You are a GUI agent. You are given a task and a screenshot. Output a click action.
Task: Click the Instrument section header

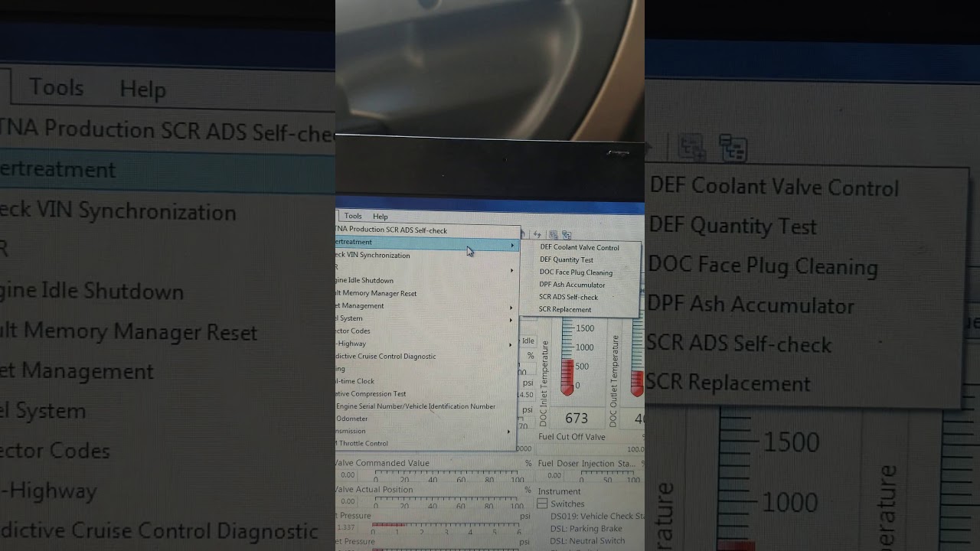click(x=560, y=491)
